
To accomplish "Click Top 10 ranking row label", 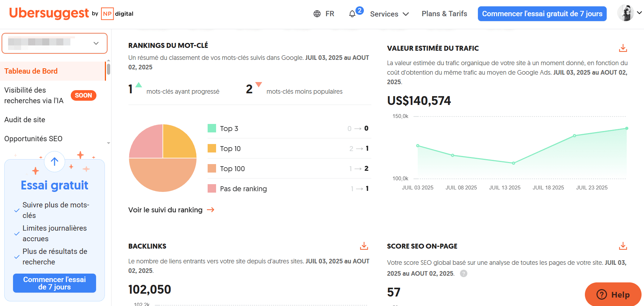I will tap(231, 149).
